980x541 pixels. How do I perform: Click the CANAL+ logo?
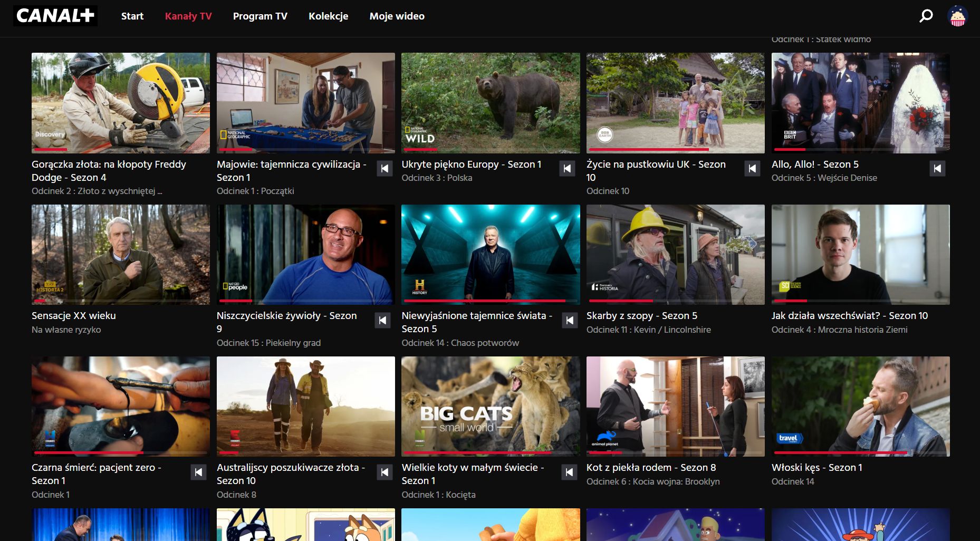54,16
